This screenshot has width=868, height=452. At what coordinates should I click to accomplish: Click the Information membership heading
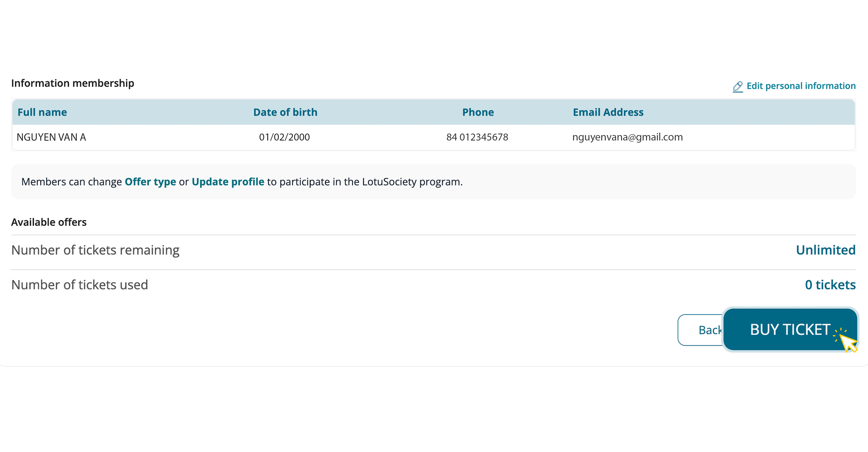tap(72, 83)
